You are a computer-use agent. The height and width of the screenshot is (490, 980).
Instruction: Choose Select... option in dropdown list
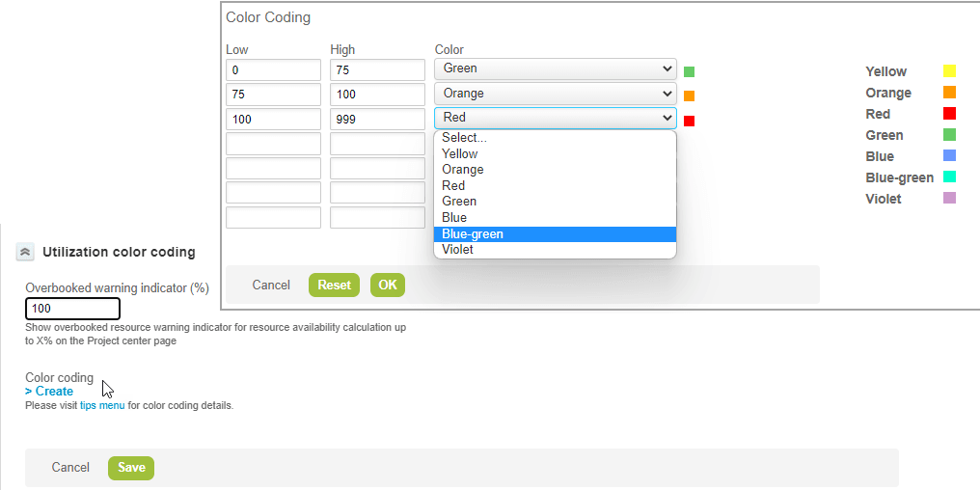click(555, 138)
